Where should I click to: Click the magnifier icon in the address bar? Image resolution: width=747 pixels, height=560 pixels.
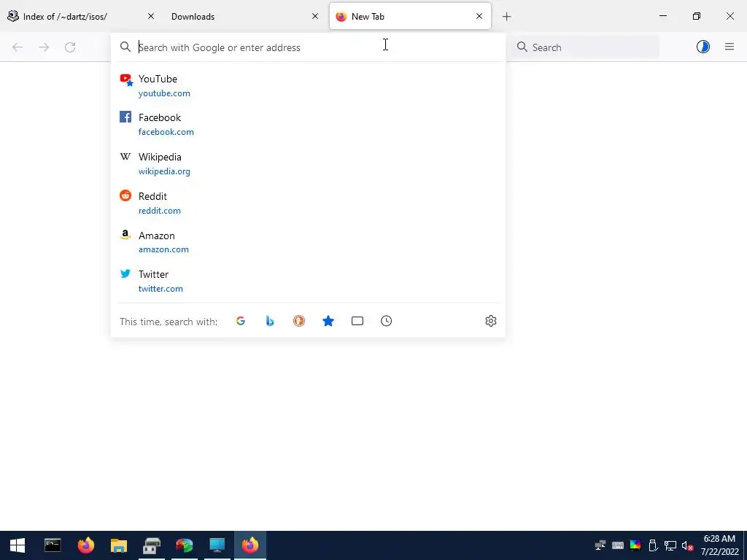click(x=125, y=47)
